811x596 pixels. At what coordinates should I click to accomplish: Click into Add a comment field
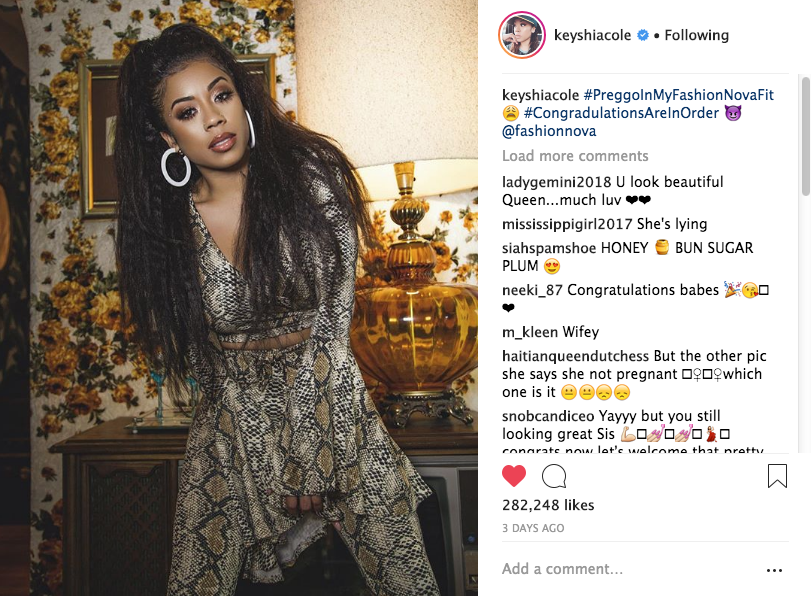[628, 569]
